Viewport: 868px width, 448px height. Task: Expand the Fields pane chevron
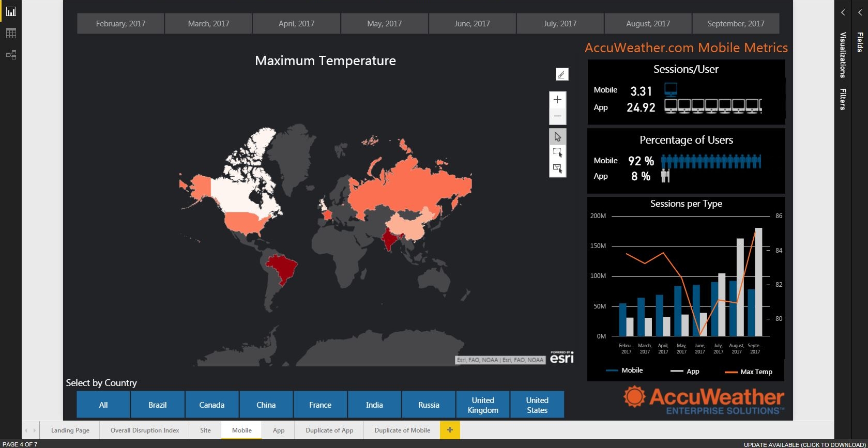pyautogui.click(x=860, y=12)
